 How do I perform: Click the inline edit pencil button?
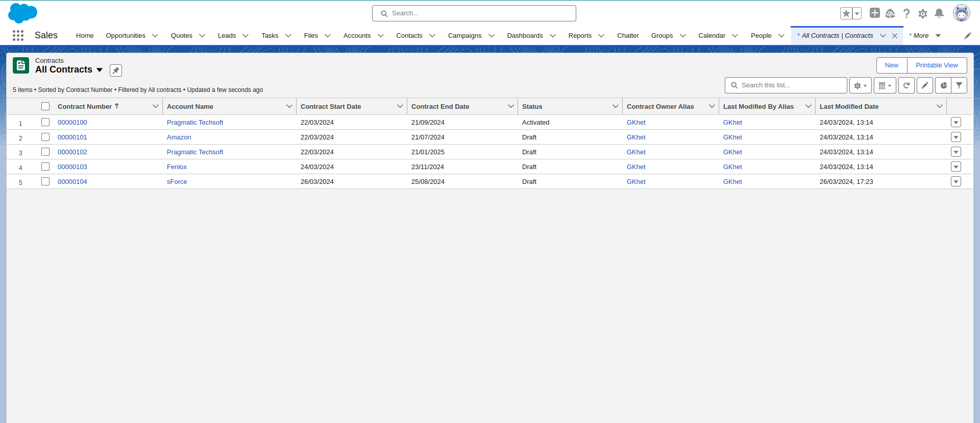point(925,85)
